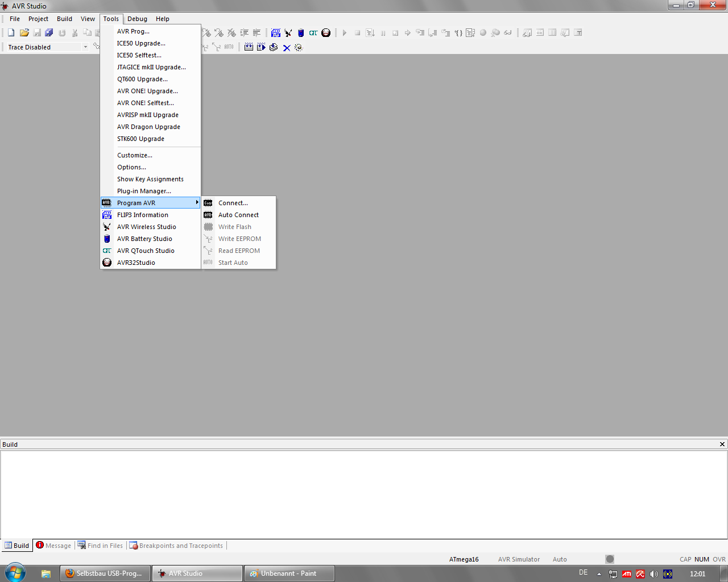Click the last debug window toolbar icon
The height and width of the screenshot is (582, 728).
tap(578, 33)
